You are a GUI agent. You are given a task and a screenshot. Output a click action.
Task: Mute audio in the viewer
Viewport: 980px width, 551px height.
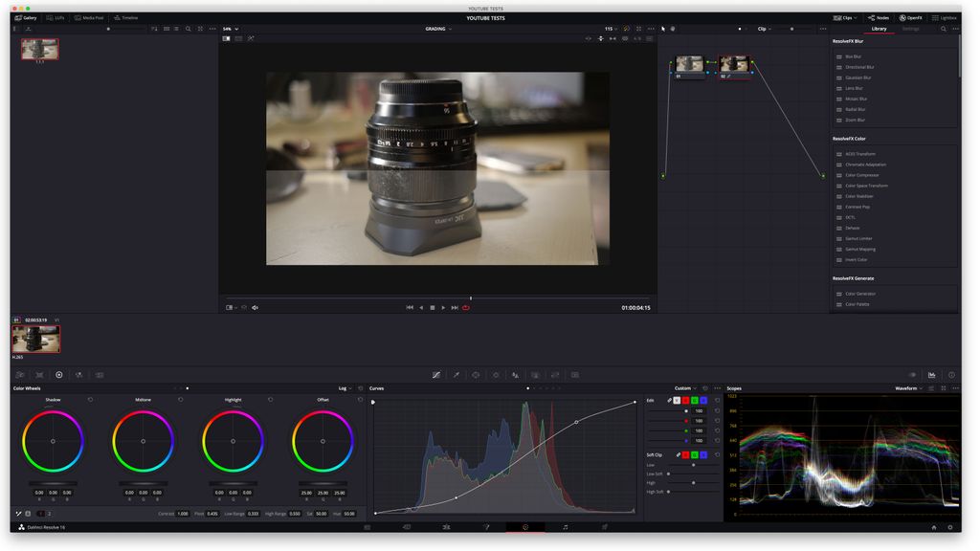pyautogui.click(x=255, y=307)
